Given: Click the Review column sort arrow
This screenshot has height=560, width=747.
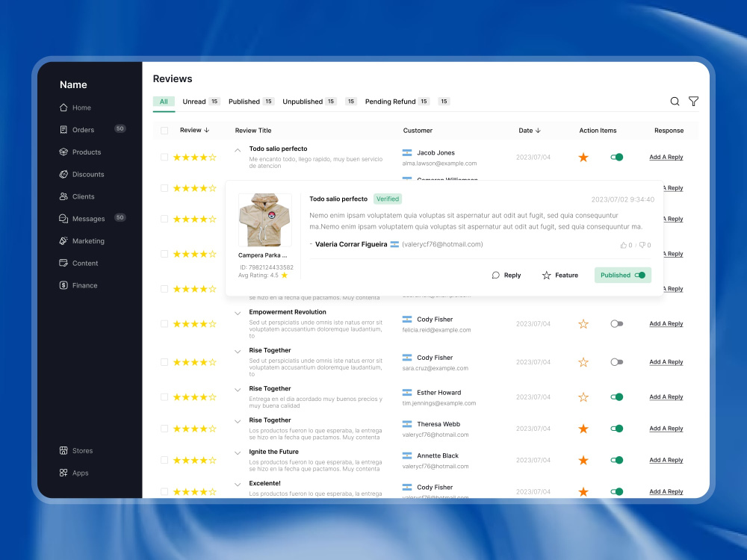Looking at the screenshot, I should tap(207, 130).
